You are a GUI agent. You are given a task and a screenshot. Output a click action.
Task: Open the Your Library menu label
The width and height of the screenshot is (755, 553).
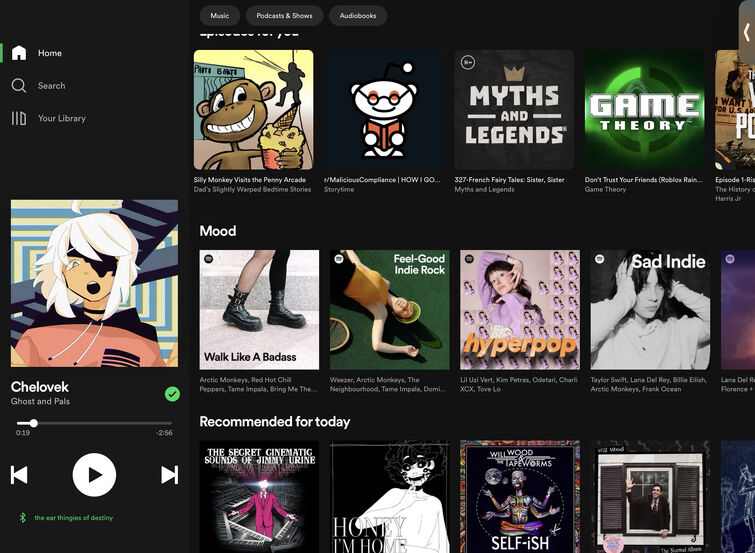tap(62, 118)
